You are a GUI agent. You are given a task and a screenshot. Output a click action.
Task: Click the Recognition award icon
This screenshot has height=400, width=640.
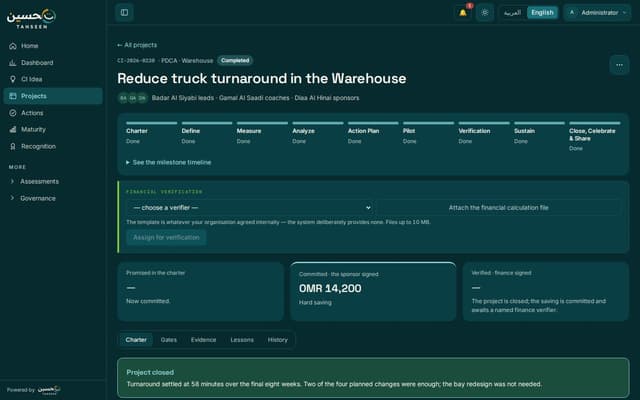click(13, 146)
